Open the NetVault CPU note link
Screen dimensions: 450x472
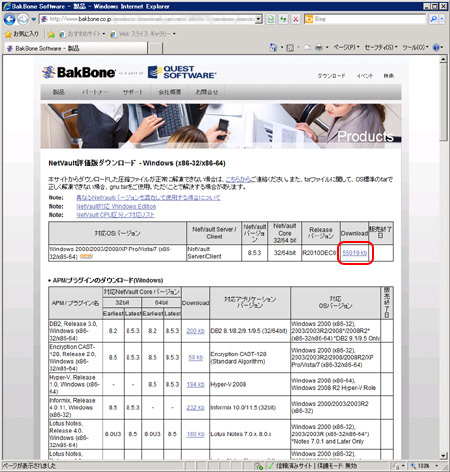click(x=115, y=215)
